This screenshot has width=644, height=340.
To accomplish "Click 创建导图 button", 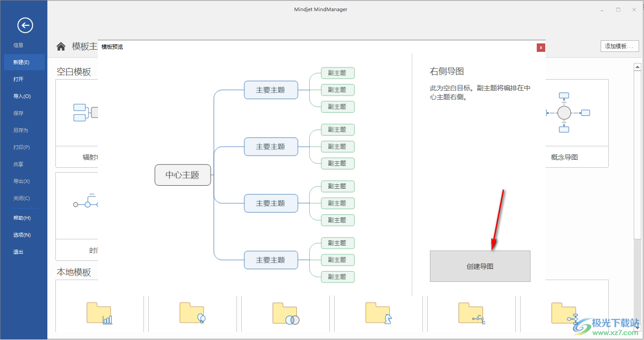I will [480, 266].
